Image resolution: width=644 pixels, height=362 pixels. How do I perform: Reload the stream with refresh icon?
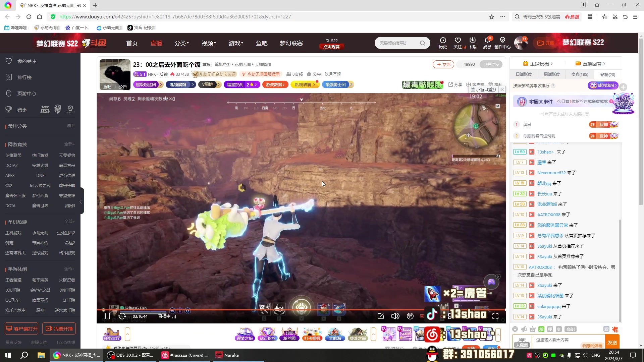[122, 316]
